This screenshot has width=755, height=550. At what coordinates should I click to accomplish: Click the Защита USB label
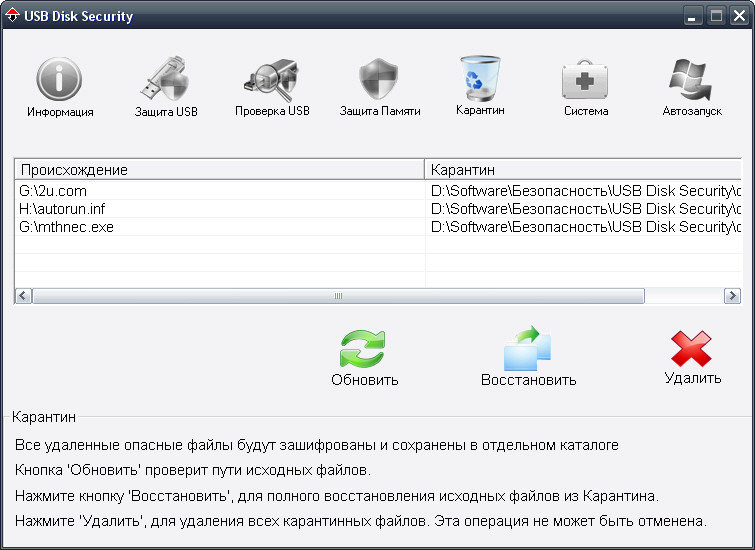(x=166, y=112)
